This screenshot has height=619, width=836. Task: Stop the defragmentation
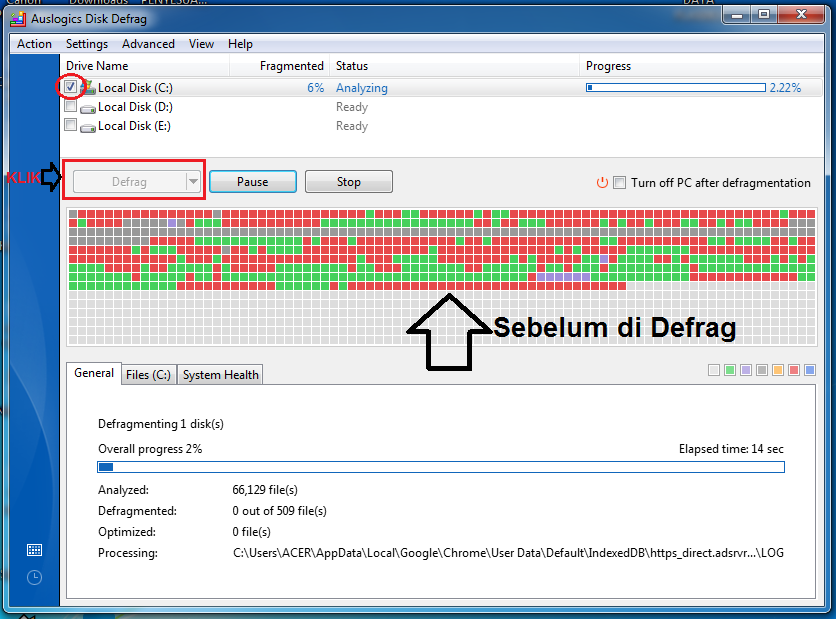coord(349,182)
